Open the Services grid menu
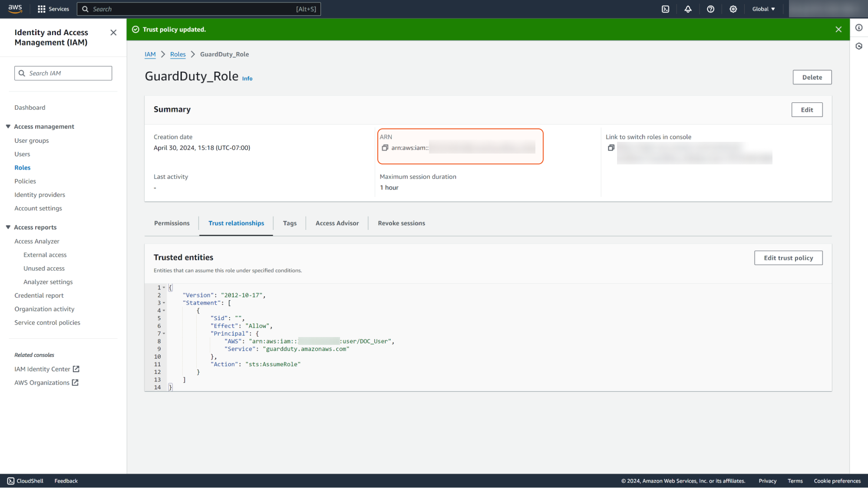 pos(53,9)
